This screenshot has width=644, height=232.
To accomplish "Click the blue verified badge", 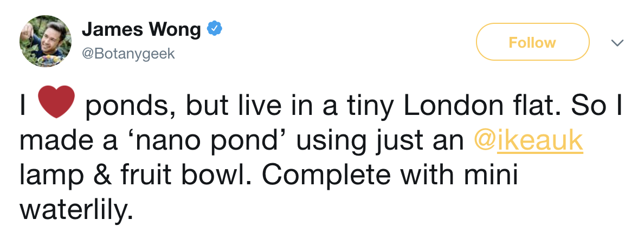I will click(215, 29).
